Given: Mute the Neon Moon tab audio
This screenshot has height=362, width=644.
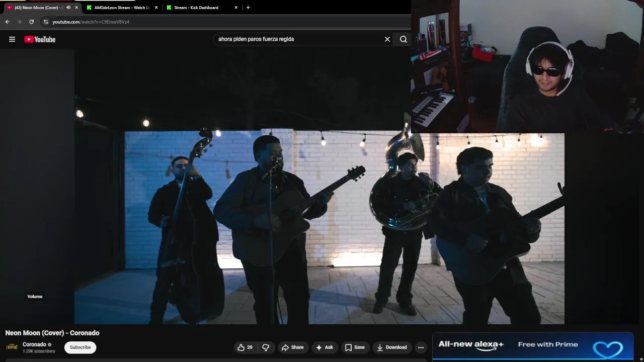Looking at the screenshot, I should (68, 8).
